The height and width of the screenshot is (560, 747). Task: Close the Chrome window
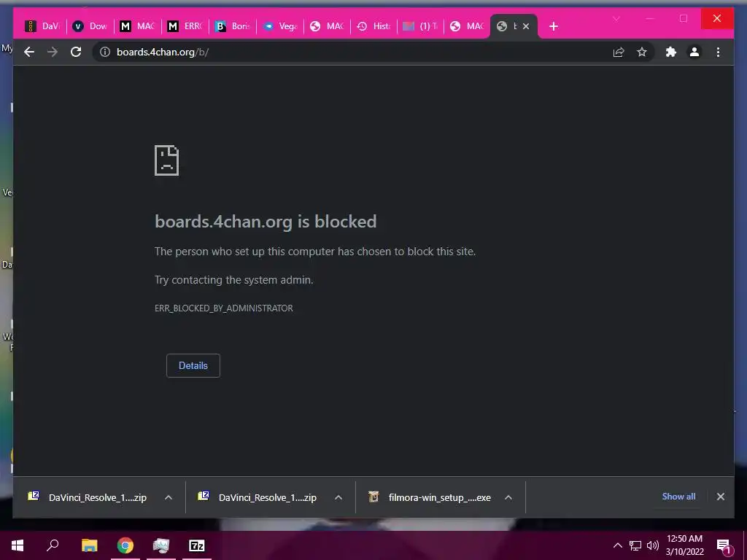[717, 18]
